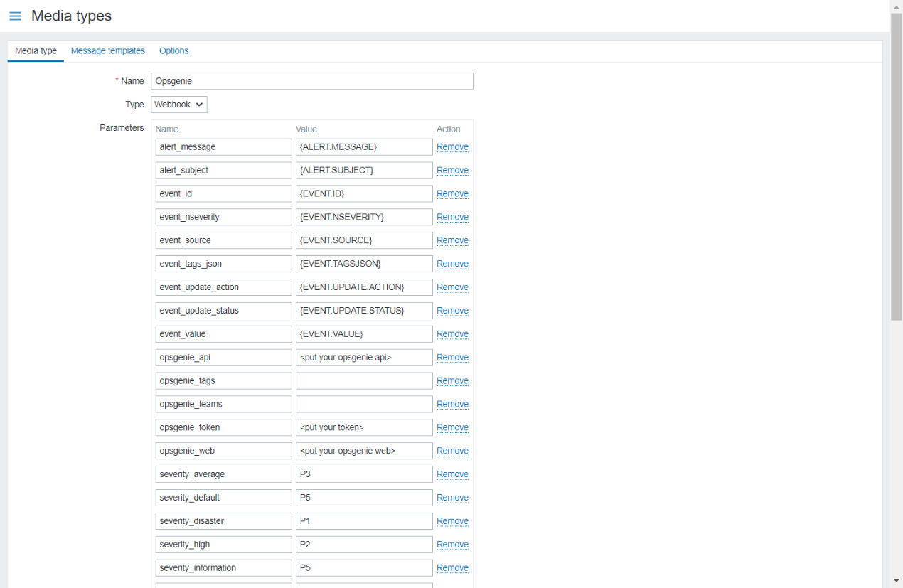903x588 pixels.
Task: Click the severity_average value field P3
Action: tap(364, 475)
